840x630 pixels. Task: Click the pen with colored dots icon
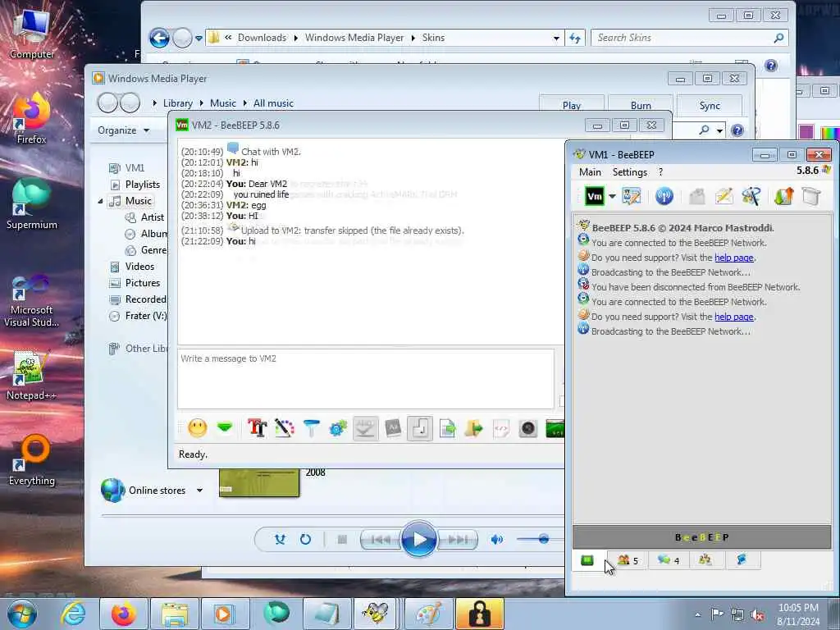[285, 428]
